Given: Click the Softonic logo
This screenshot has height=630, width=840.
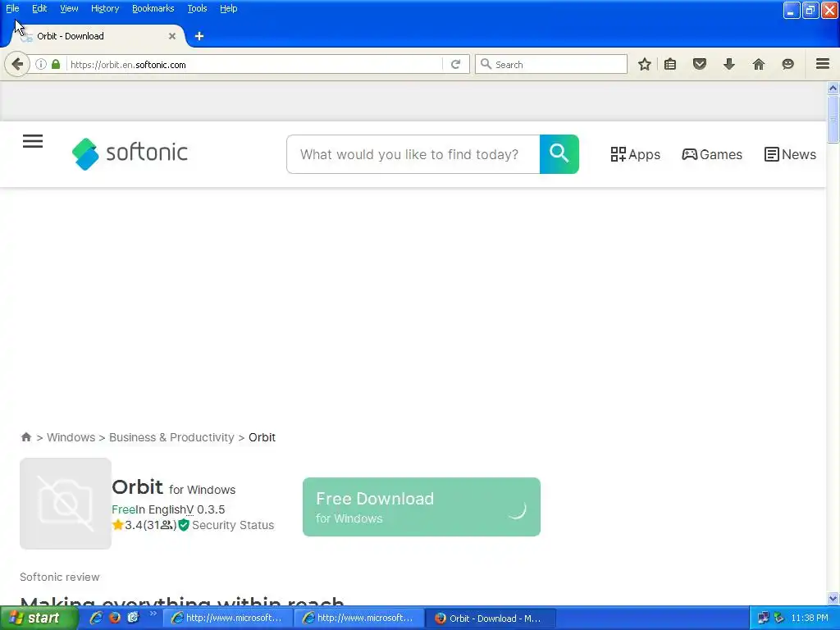Looking at the screenshot, I should pyautogui.click(x=130, y=153).
